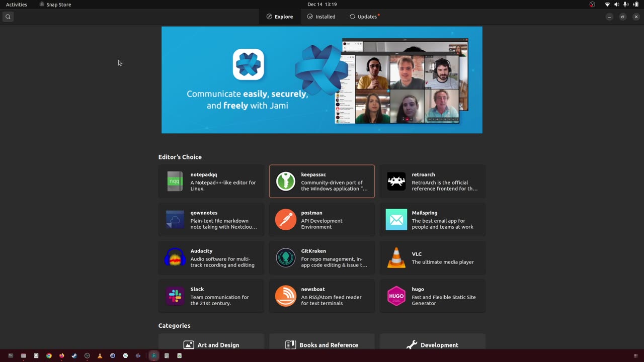Switch to the Explore tab
Screen dimensions: 644x362
click(280, 17)
